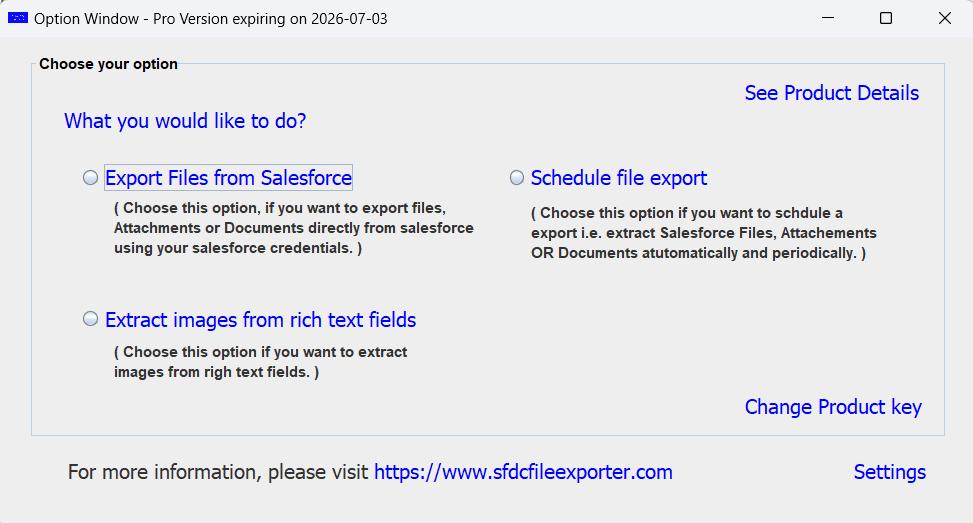
Task: Select the Export Files from Salesforce radio button
Action: pos(91,178)
